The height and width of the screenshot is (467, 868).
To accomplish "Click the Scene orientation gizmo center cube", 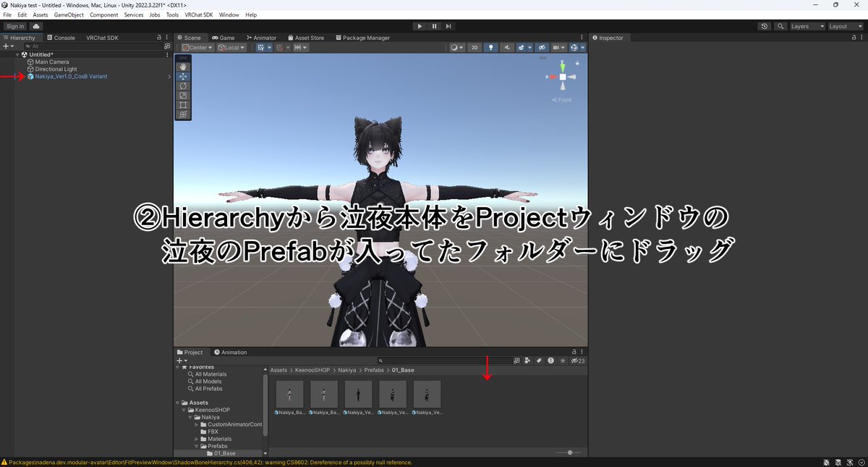I will [563, 76].
